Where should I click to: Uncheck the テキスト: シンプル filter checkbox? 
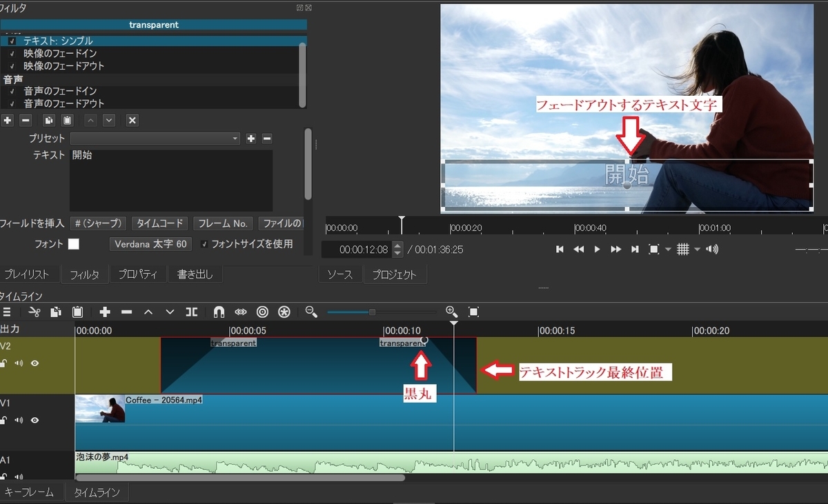point(12,41)
